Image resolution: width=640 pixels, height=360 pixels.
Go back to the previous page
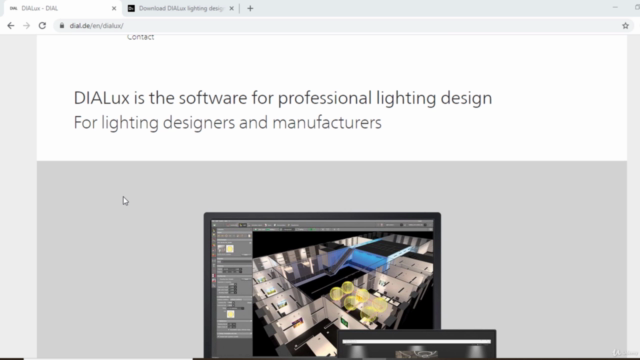(x=11, y=26)
